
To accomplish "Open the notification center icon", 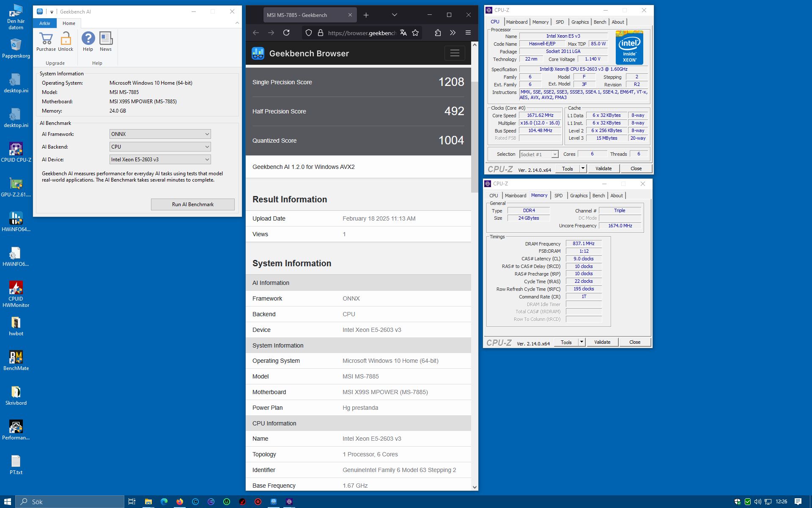I will [x=798, y=502].
